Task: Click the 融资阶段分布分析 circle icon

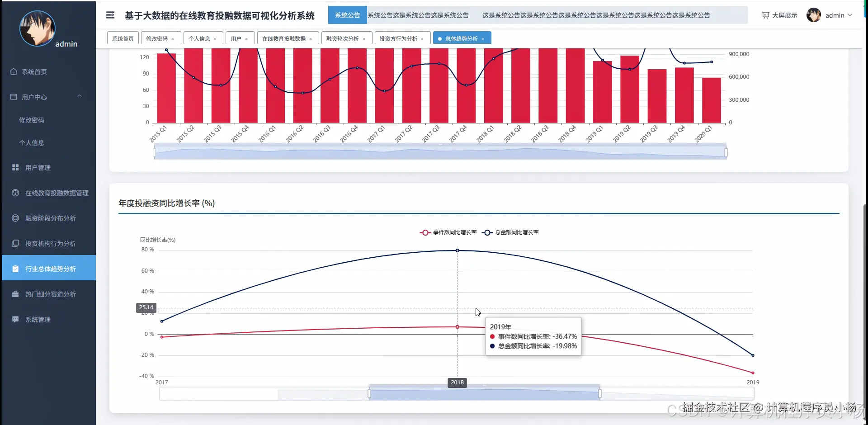Action: coord(15,218)
